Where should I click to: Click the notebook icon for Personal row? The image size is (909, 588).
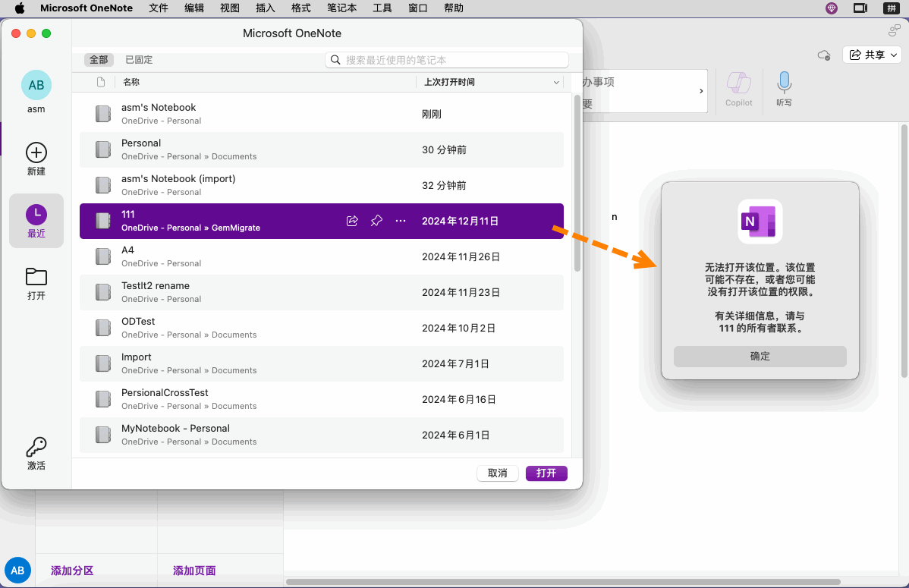103,149
